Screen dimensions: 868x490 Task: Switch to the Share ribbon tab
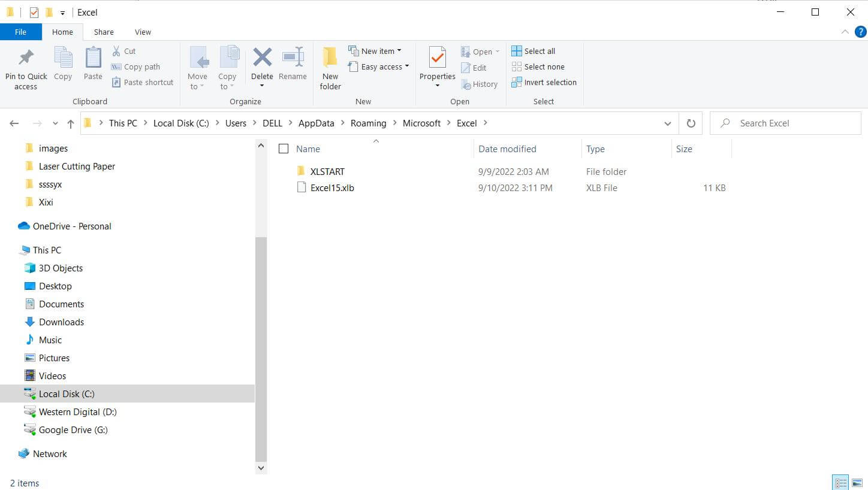pyautogui.click(x=104, y=32)
